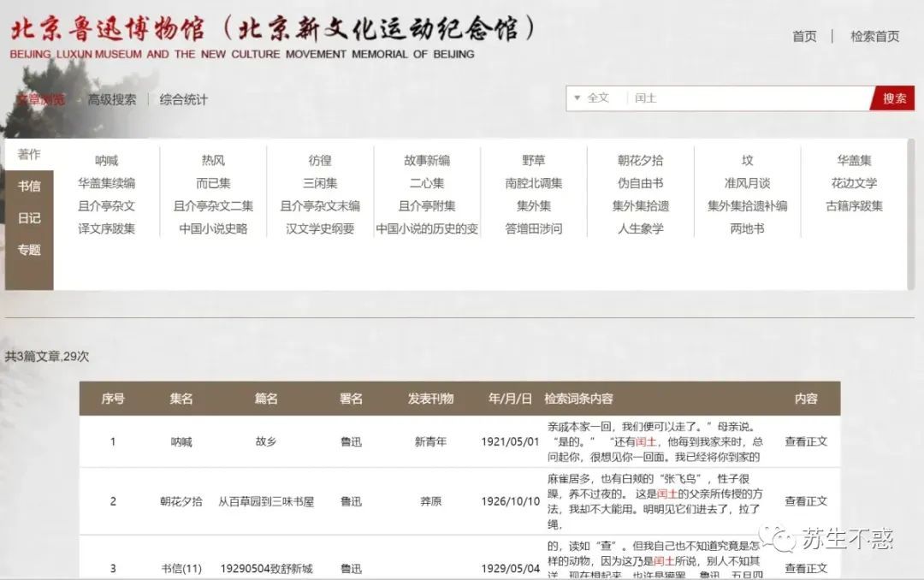
Task: Click the 故乡 article title
Action: (266, 441)
